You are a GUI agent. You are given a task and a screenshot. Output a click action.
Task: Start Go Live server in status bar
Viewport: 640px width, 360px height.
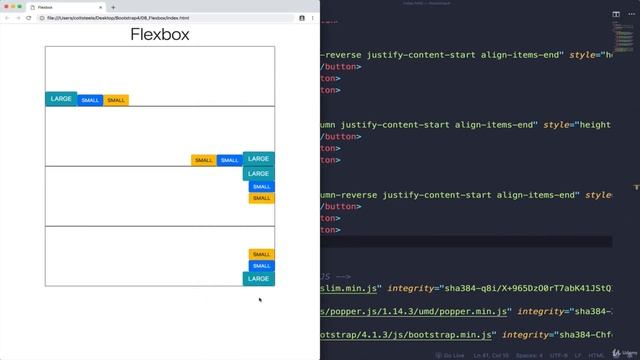(450, 356)
